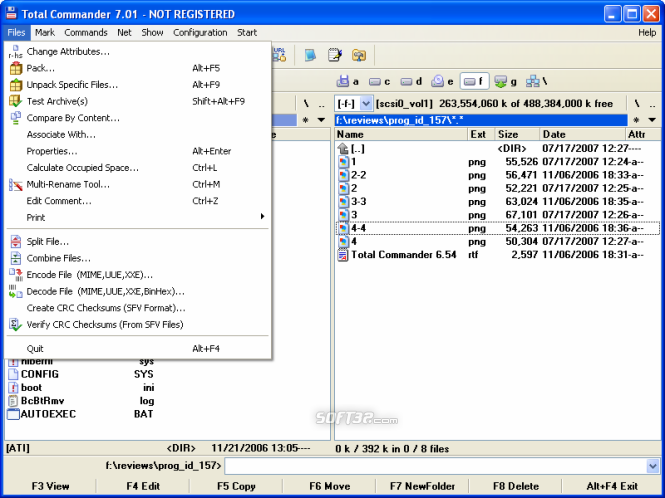Click the command line input field
665x498 pixels.
point(436,466)
